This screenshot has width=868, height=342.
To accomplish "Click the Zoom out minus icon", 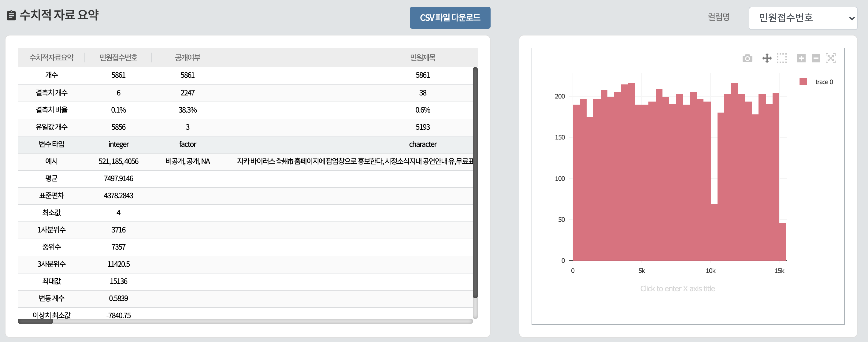I will pos(816,58).
